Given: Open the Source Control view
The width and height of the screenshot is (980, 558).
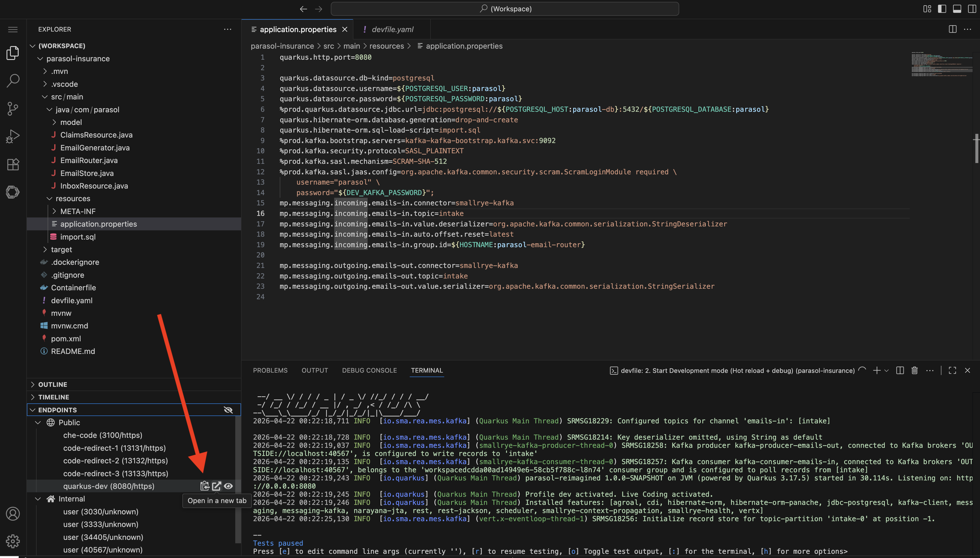Looking at the screenshot, I should coord(13,108).
